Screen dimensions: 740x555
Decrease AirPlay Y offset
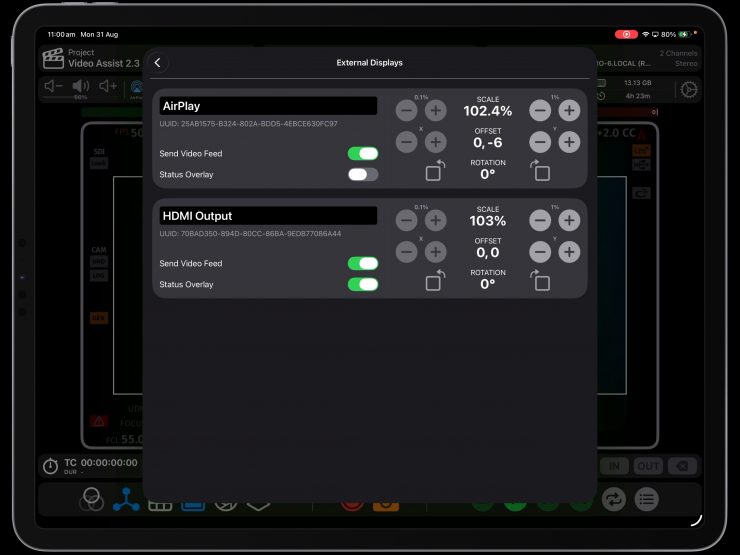(x=540, y=142)
